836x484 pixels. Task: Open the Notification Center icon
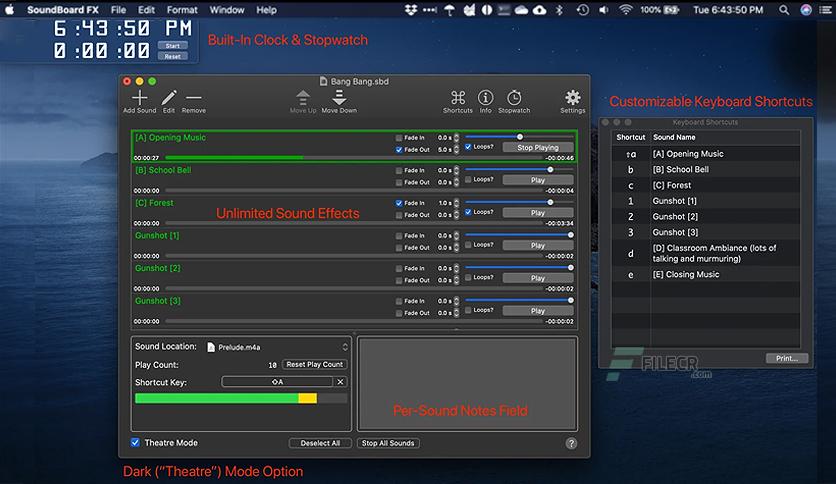pyautogui.click(x=825, y=10)
